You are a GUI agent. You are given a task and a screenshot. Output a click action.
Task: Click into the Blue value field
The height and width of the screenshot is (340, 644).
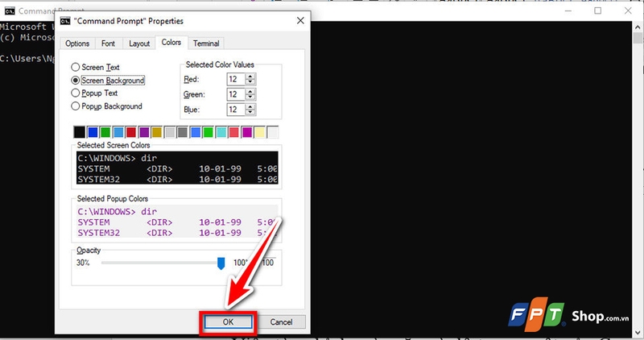[x=236, y=110]
